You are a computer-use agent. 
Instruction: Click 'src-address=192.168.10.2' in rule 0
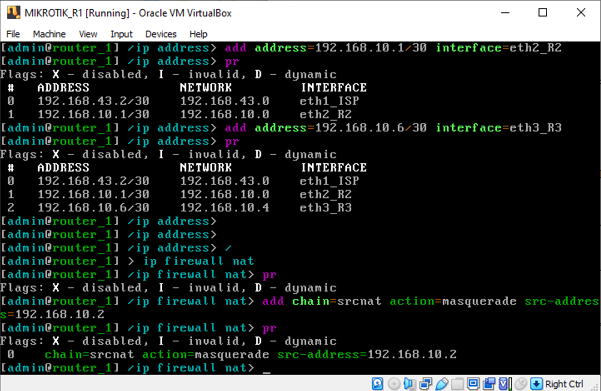tap(367, 354)
